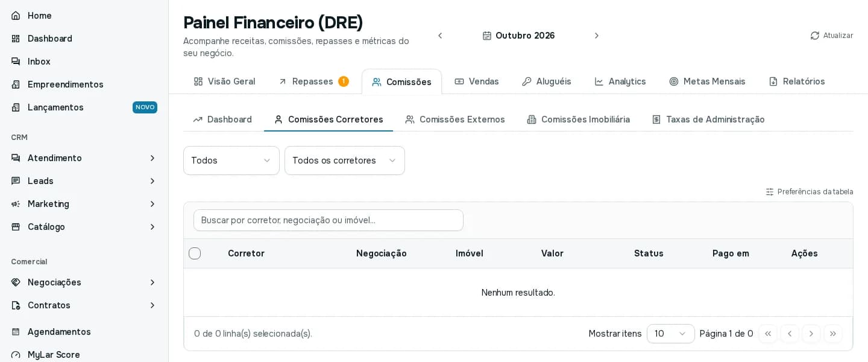Click the Marketing megaphone icon
868x362 pixels.
tap(16, 204)
